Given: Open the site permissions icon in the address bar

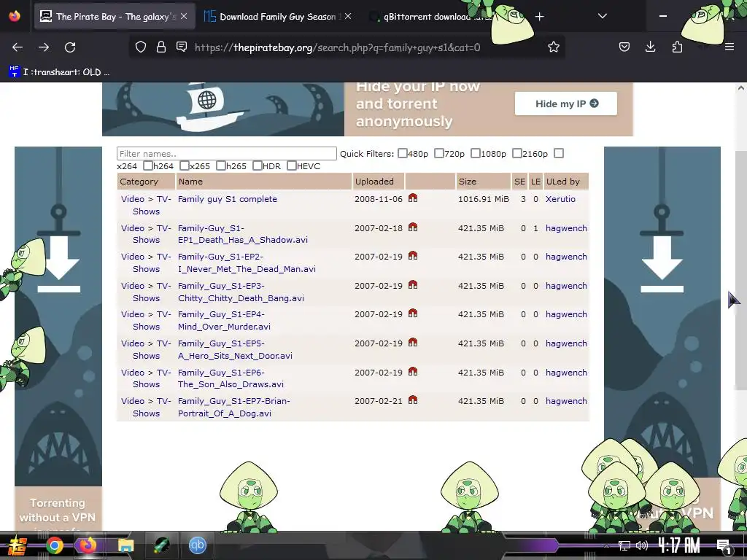Looking at the screenshot, I should pyautogui.click(x=182, y=47).
